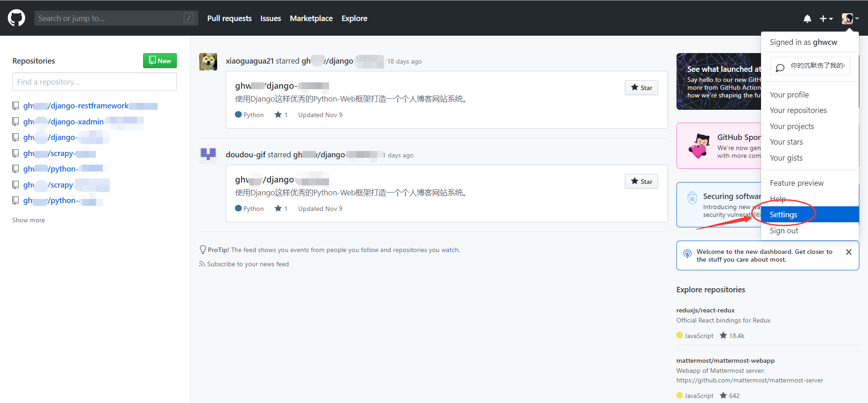Click the JavaScript color dot for react-redux
The height and width of the screenshot is (403, 868).
tap(680, 335)
